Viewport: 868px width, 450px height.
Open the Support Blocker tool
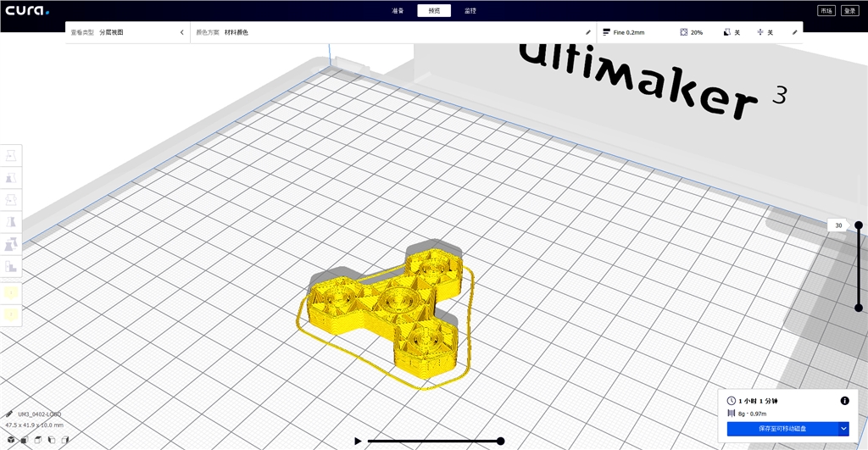[x=11, y=266]
